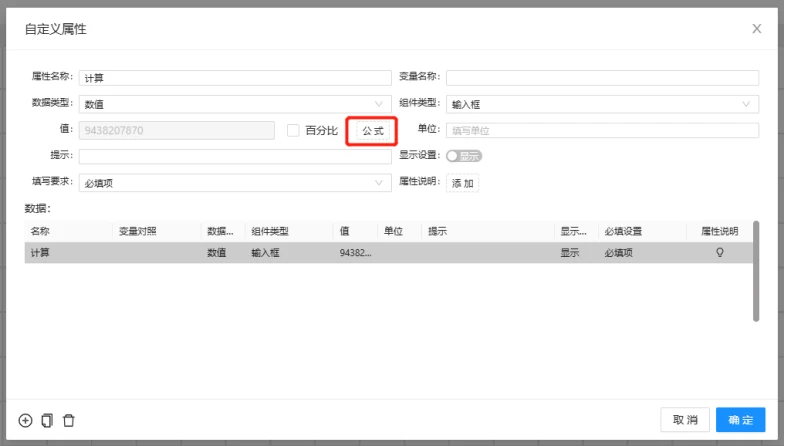785x446 pixels.
Task: Click the 公式 button
Action: pyautogui.click(x=373, y=131)
